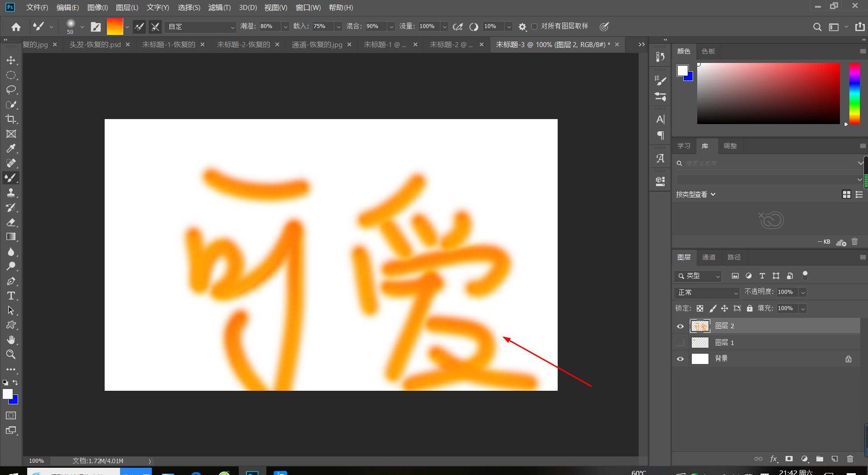Click the orange brush load color swatch
Viewport: 868px width, 475px height.
pyautogui.click(x=115, y=27)
